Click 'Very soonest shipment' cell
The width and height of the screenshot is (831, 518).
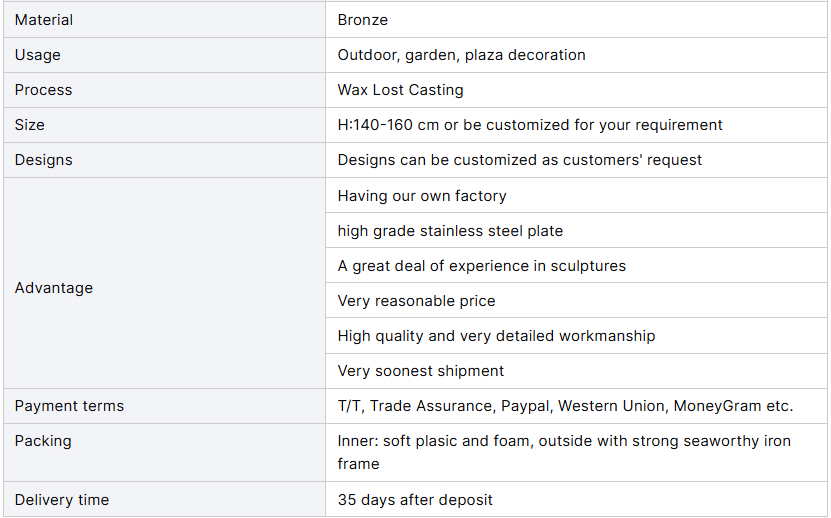[576, 371]
